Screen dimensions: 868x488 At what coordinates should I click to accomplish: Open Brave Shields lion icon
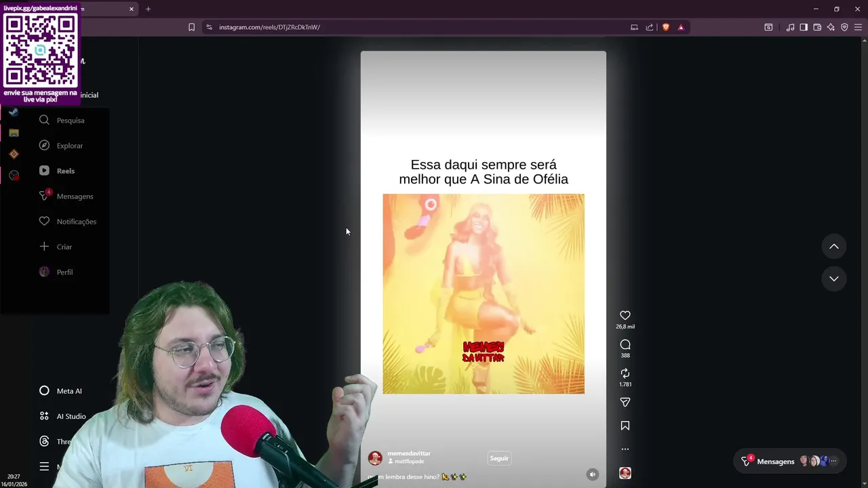666,27
